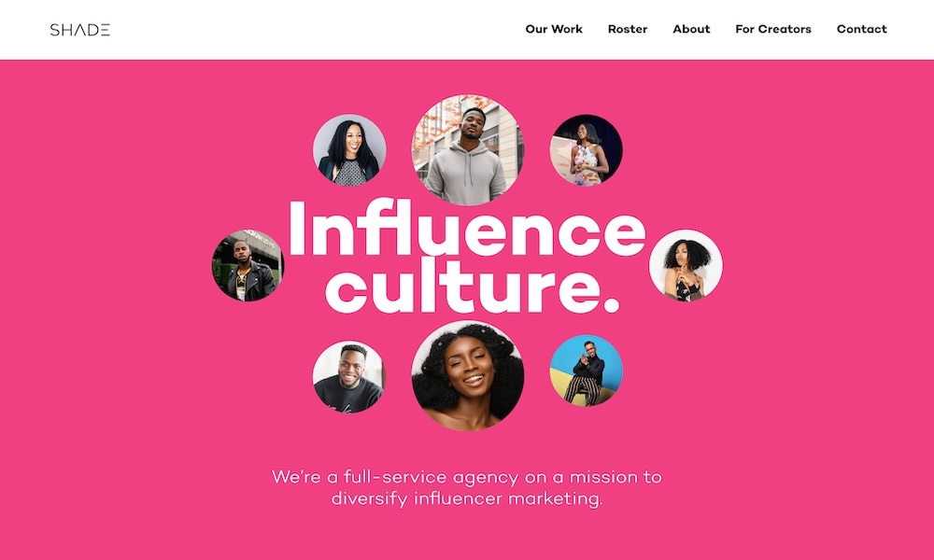Open the Our Work menu item
Screen dimensions: 934x560
point(554,29)
